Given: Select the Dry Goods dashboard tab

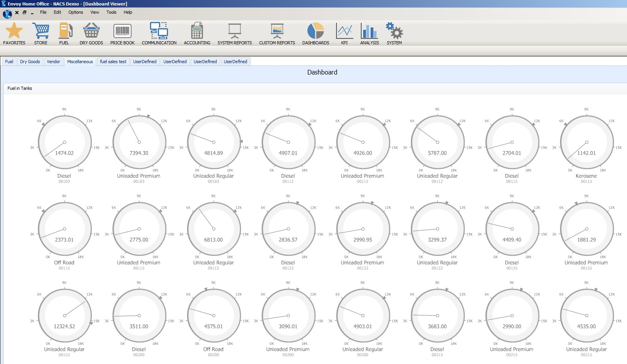Looking at the screenshot, I should click(x=30, y=62).
